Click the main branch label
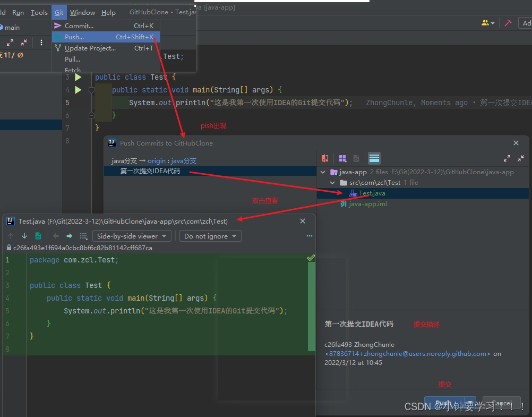The height and width of the screenshot is (417, 532). click(x=12, y=28)
